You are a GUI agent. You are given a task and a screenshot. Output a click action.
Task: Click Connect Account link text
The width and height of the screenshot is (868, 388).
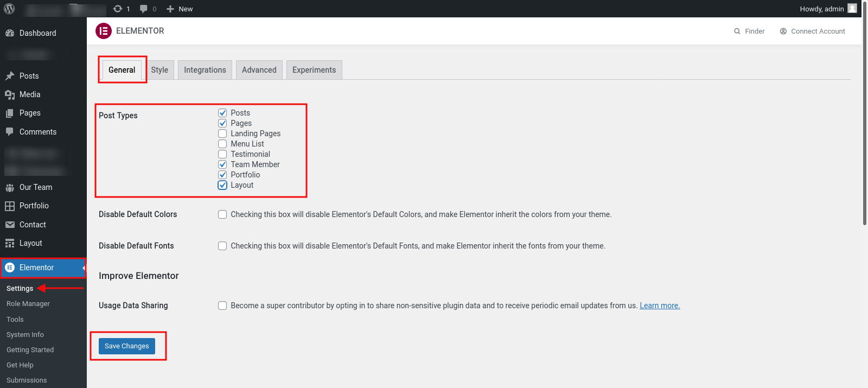point(818,31)
